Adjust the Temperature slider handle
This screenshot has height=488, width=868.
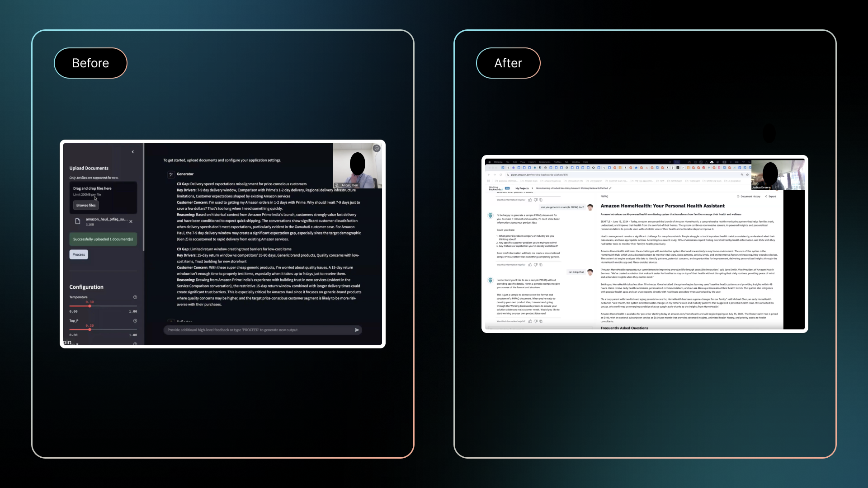(90, 306)
